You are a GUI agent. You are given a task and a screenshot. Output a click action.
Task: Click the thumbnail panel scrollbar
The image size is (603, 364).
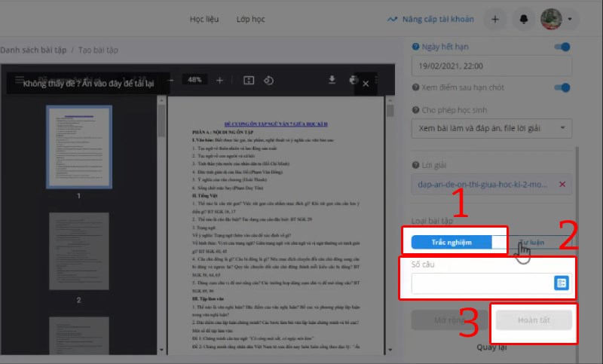pyautogui.click(x=161, y=121)
